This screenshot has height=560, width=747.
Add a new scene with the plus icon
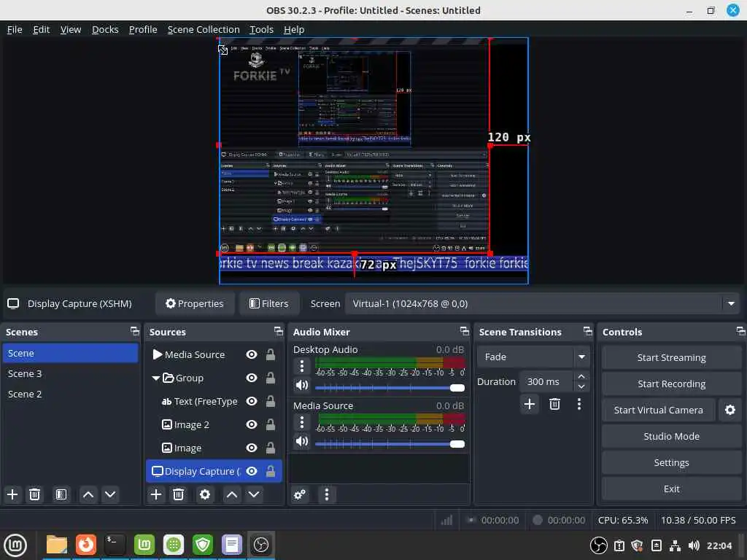(x=12, y=494)
